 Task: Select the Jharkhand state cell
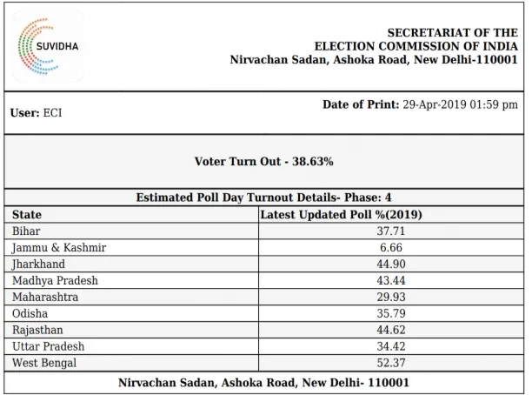click(39, 264)
